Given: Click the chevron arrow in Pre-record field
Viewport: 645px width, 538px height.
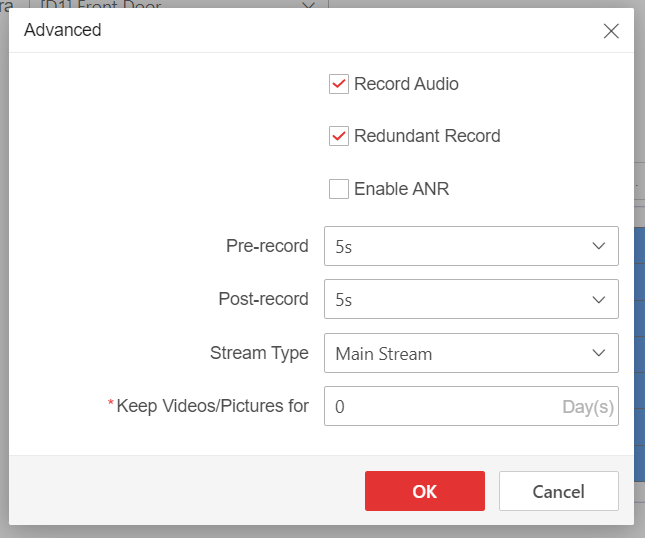Looking at the screenshot, I should coord(599,246).
